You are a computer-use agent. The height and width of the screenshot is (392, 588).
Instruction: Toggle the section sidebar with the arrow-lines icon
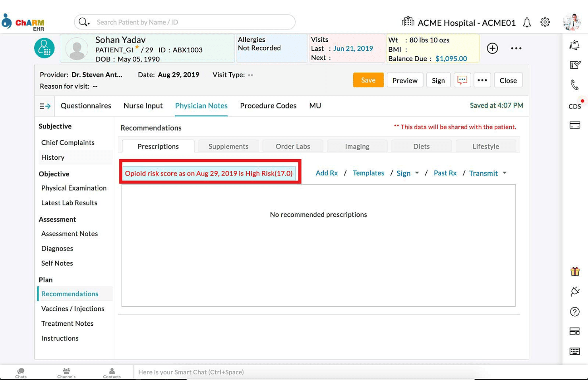coord(45,106)
